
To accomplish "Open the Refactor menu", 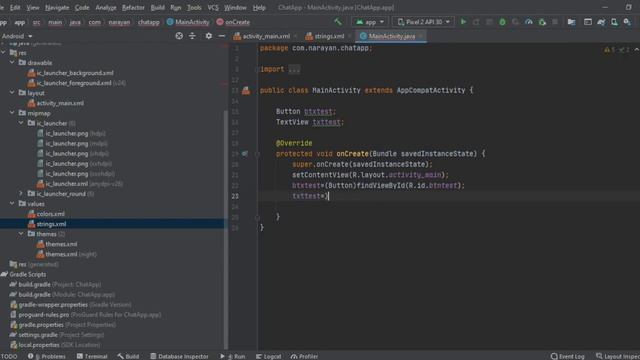I will point(133,7).
